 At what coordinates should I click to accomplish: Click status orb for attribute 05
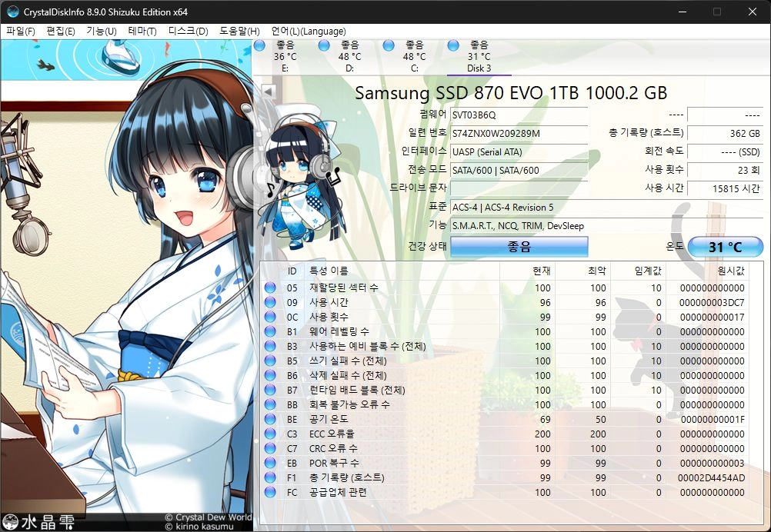tap(270, 288)
